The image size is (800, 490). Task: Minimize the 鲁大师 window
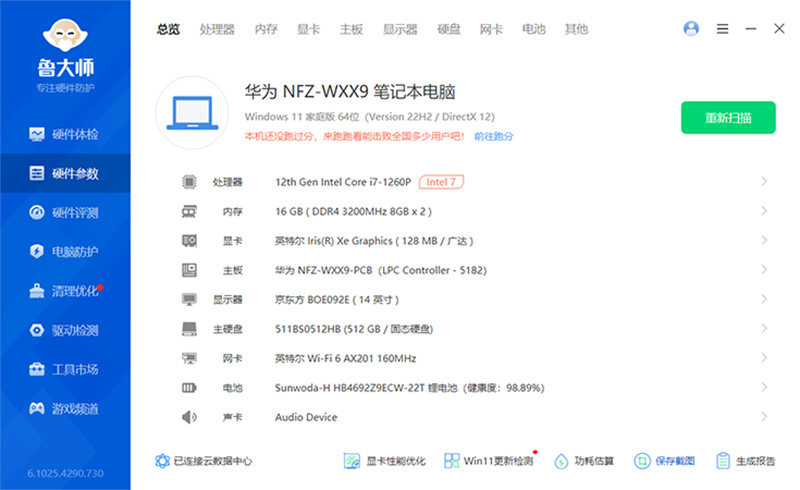(751, 29)
